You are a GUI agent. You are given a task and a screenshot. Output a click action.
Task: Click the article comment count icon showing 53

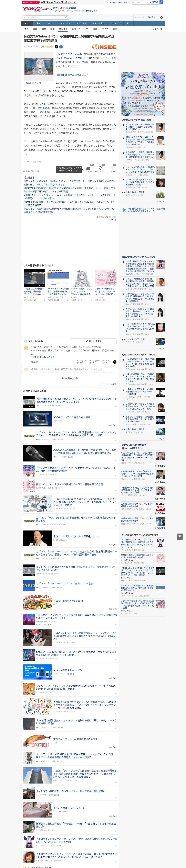(x=43, y=47)
